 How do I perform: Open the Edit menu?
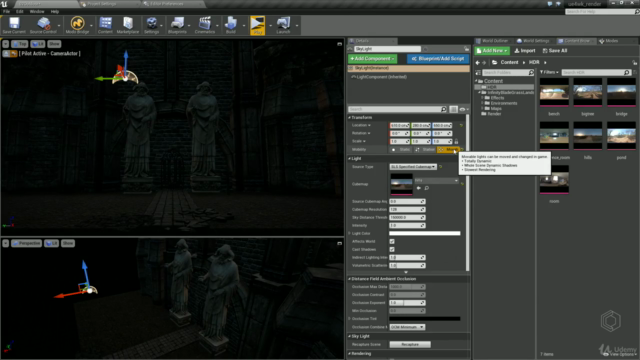[19, 11]
